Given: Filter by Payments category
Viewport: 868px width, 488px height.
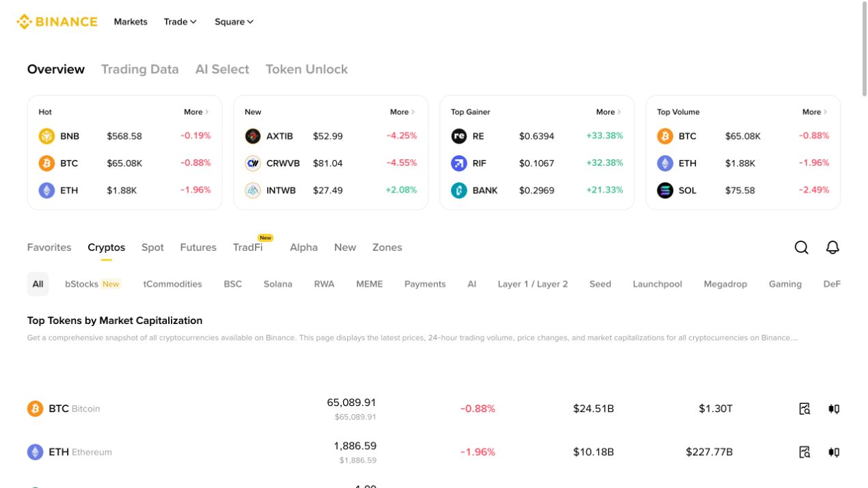Looking at the screenshot, I should (425, 284).
